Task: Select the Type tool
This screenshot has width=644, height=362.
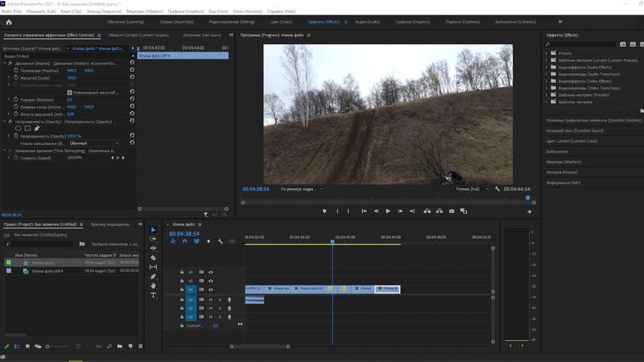Action: tap(153, 295)
